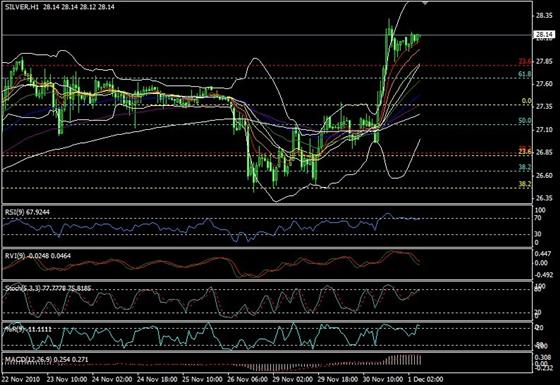Select the 1 Dec 02:00 time label
The width and height of the screenshot is (560, 385).
click(425, 379)
